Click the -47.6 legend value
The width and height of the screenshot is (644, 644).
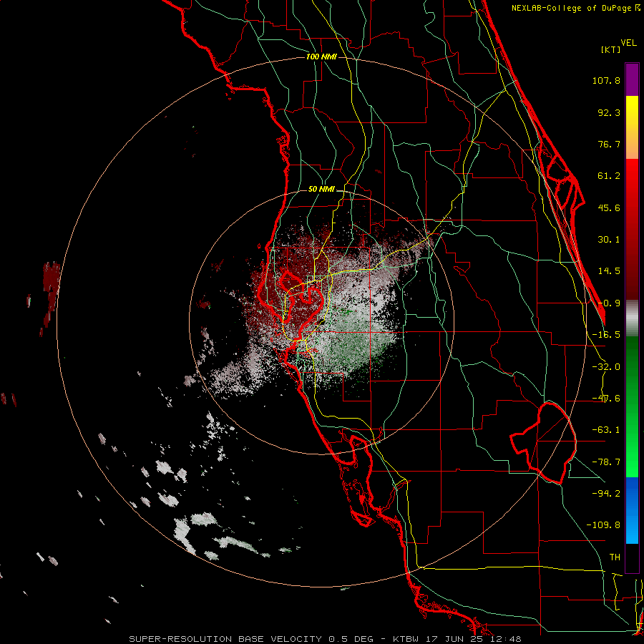tap(606, 399)
